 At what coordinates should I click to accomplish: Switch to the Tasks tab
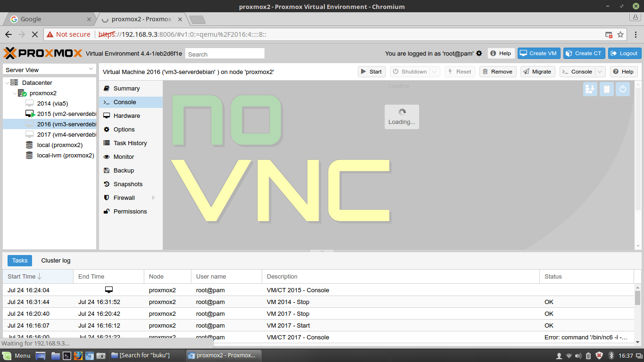[20, 260]
